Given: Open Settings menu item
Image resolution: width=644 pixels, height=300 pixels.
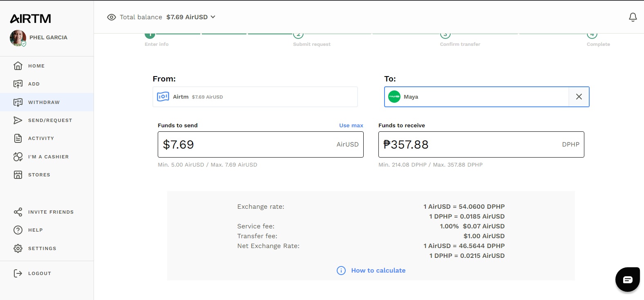Looking at the screenshot, I should (47, 248).
